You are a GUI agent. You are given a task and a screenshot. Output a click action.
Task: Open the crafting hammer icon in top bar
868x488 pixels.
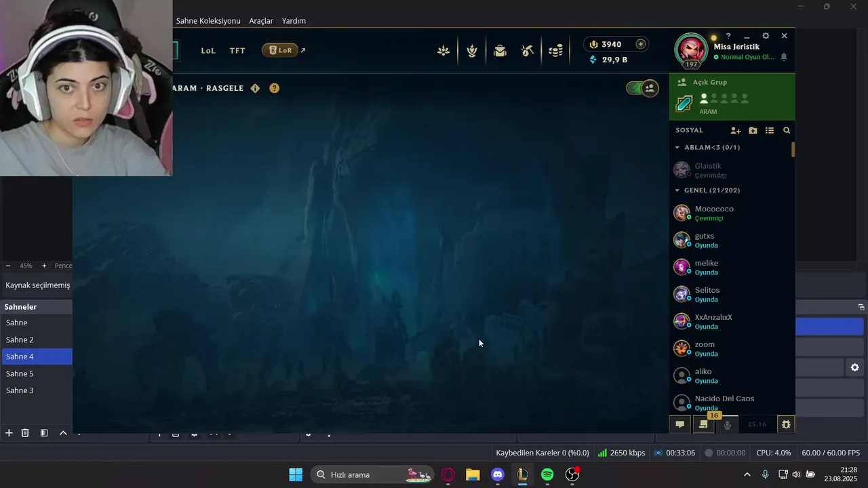coord(528,51)
